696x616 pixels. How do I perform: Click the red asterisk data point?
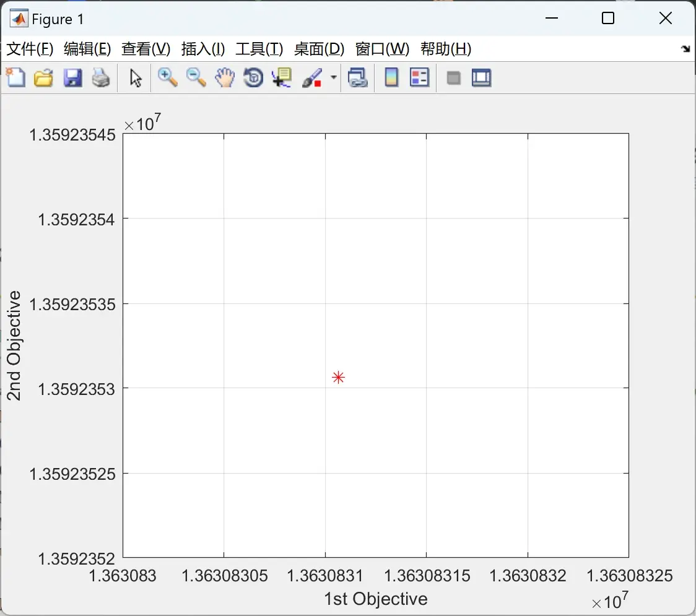click(338, 377)
